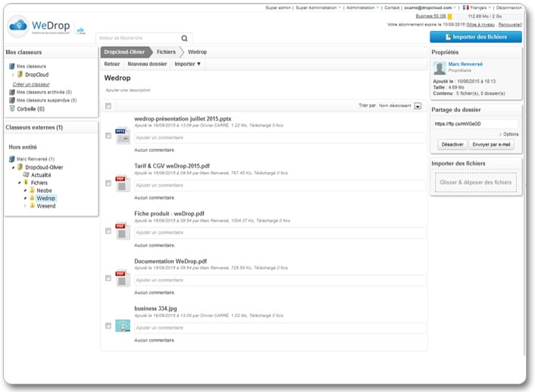
Task: Click Nouveau dossier in the toolbar
Action: 148,64
